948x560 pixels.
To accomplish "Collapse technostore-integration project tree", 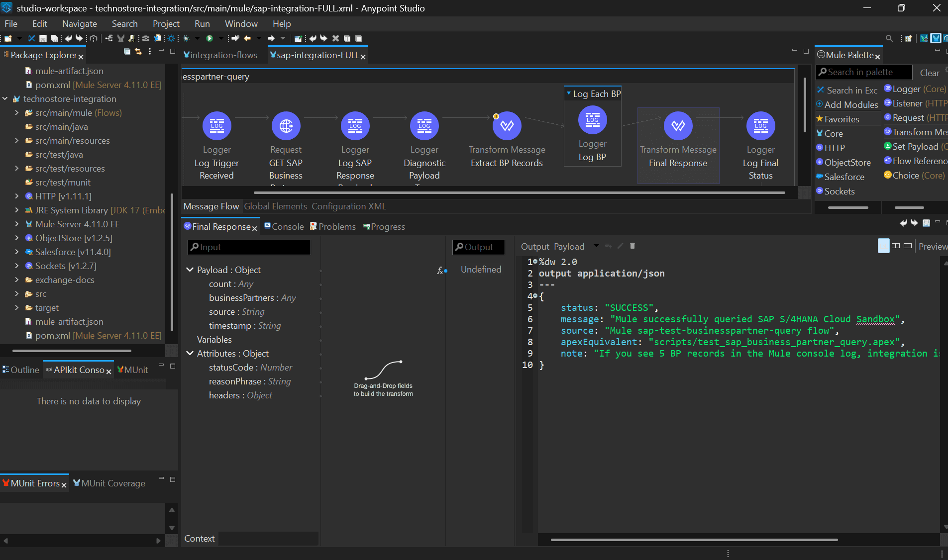I will (x=5, y=98).
